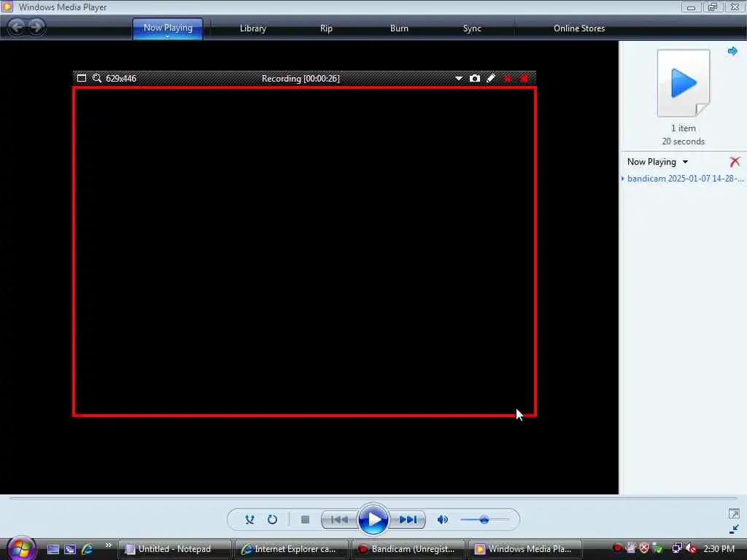This screenshot has width=747, height=560.
Task: Expand the menu arrow under Now Playing tab
Action: (x=168, y=36)
